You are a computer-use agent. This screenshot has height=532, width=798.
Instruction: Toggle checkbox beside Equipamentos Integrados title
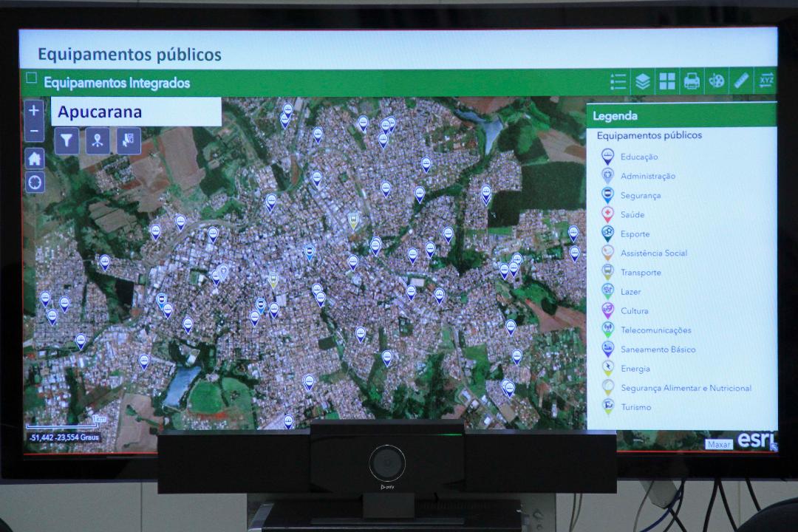pos(32,78)
